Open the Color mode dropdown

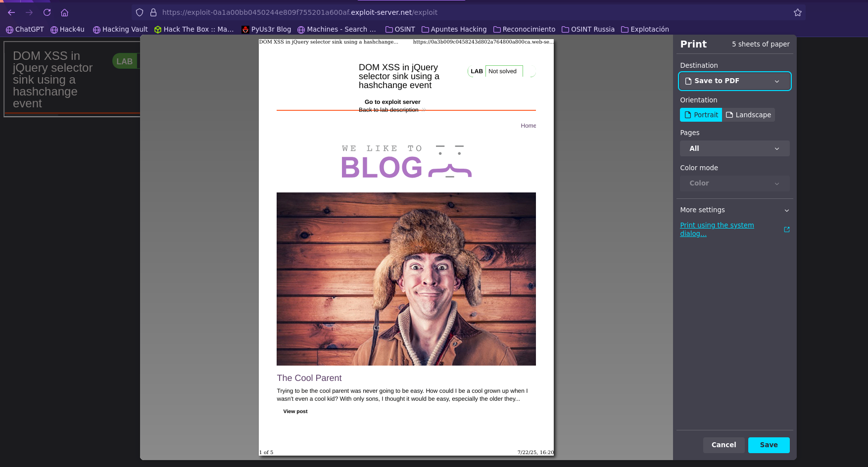(x=734, y=183)
